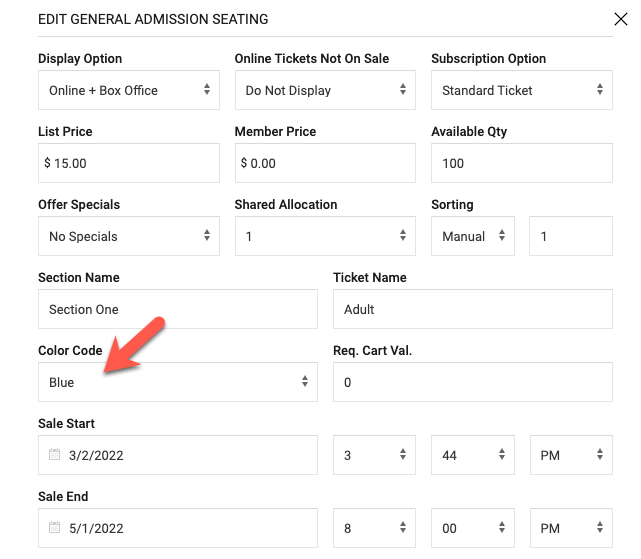This screenshot has height=559, width=641.
Task: Click the Sale Start calendar icon
Action: [x=54, y=454]
